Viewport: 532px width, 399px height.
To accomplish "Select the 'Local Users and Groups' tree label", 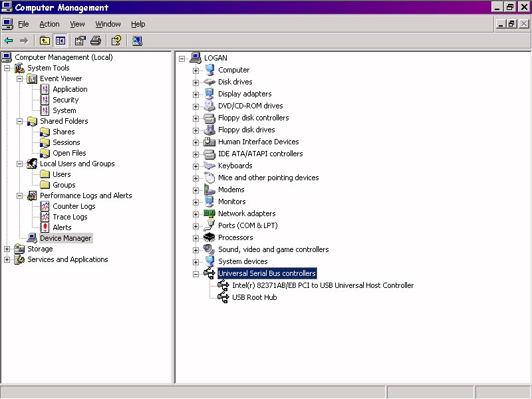I will pyautogui.click(x=77, y=164).
